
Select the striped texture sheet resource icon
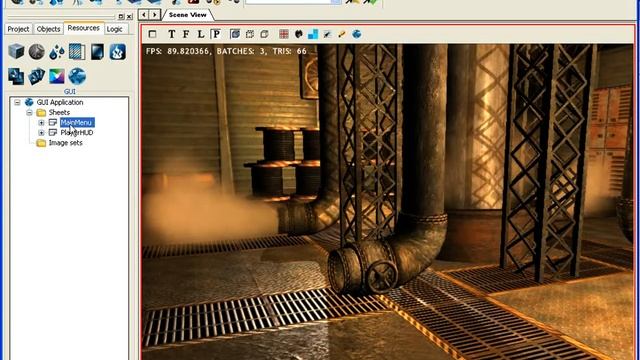click(x=77, y=52)
